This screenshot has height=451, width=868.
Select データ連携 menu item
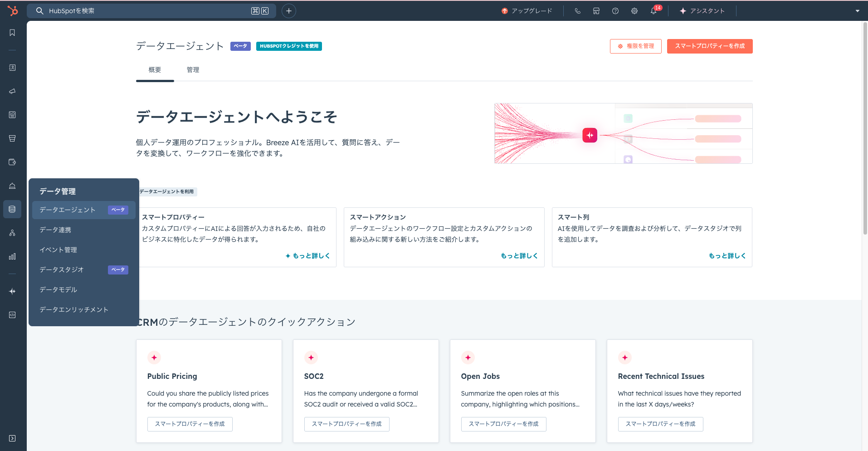(55, 230)
